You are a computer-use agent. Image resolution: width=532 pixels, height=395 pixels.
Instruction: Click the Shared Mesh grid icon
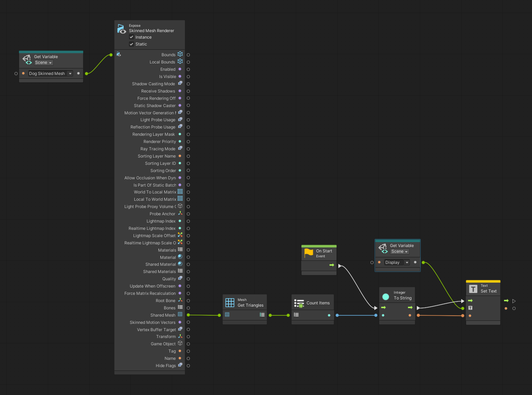point(180,314)
